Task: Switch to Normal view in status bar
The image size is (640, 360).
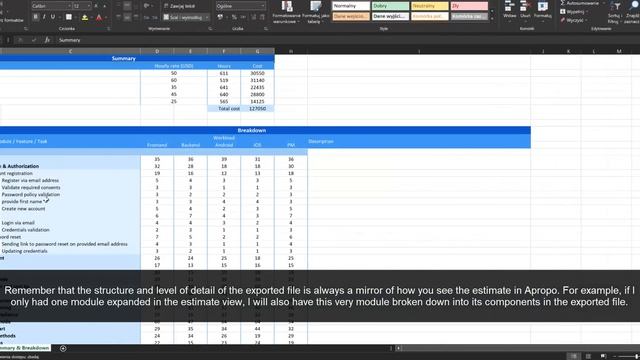Action: [574, 356]
